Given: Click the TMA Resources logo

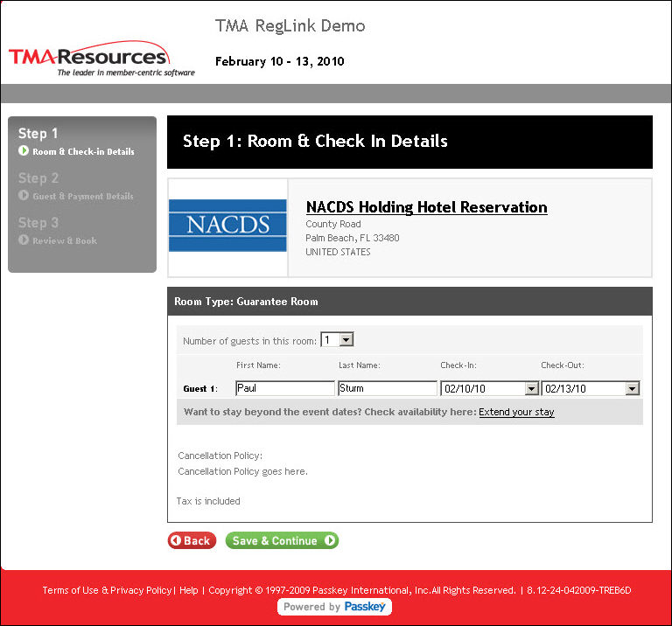Looking at the screenshot, I should click(x=101, y=59).
